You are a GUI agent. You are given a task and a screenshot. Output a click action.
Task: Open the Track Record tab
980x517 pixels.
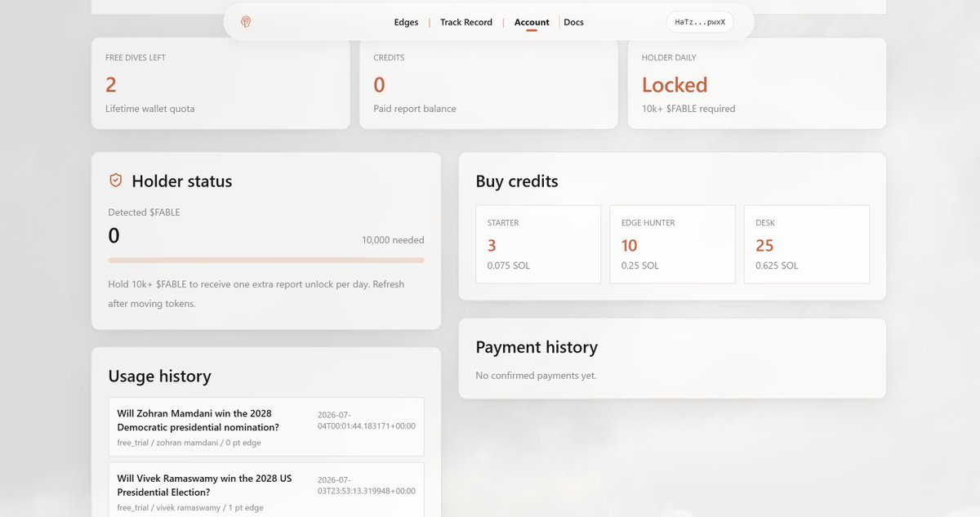pos(466,22)
